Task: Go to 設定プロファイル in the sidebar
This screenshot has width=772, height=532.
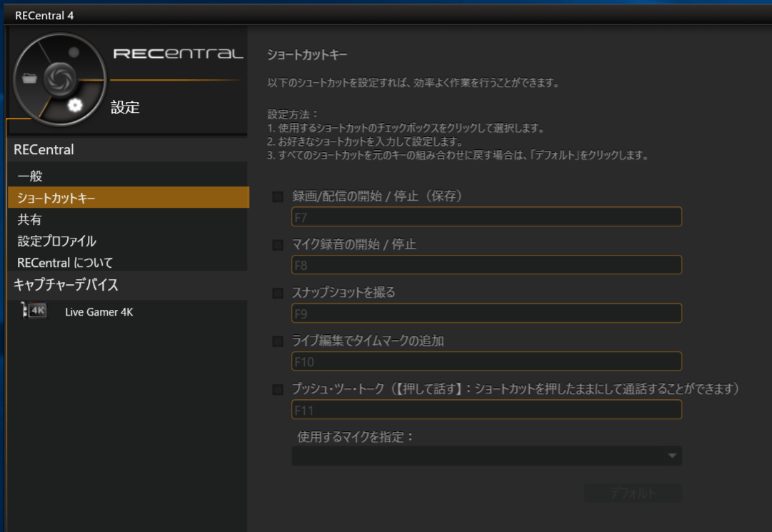Action: coord(57,241)
